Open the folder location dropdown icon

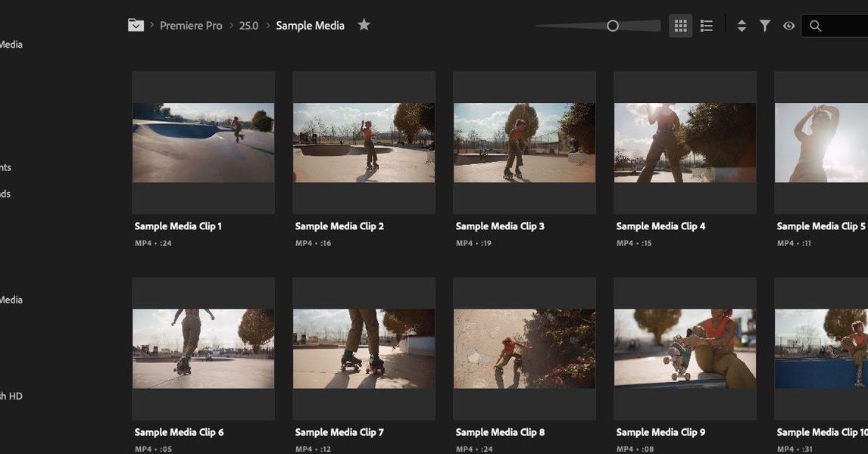(x=136, y=26)
